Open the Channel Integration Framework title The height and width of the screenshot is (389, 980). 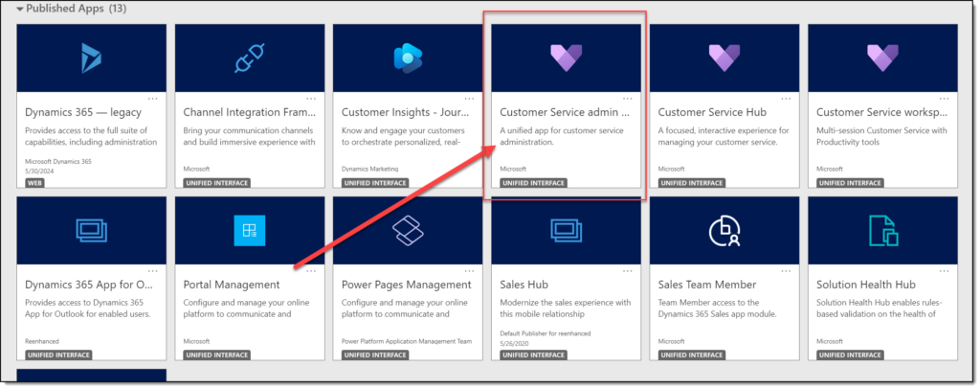[250, 112]
